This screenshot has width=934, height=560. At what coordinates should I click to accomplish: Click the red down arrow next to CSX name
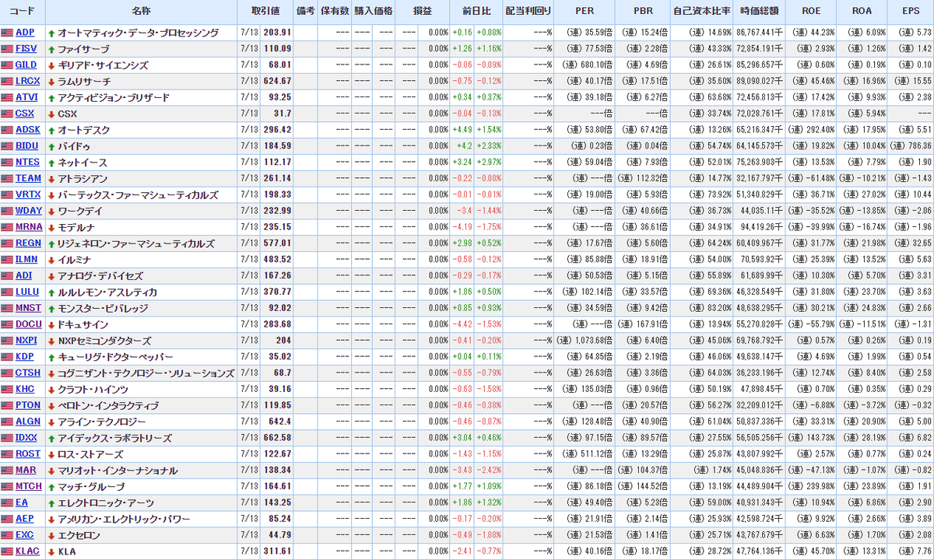point(51,114)
